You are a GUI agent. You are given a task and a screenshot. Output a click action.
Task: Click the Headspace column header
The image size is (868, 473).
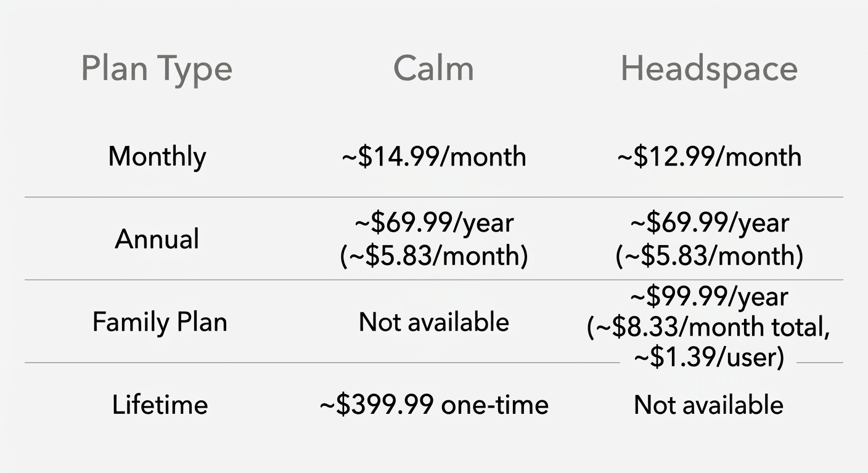pos(709,69)
